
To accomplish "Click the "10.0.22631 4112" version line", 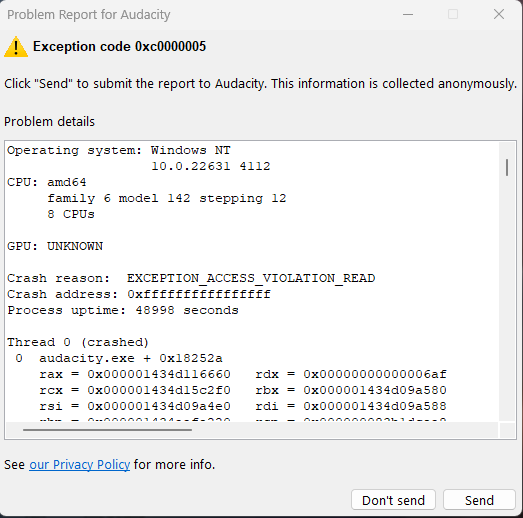I will coord(210,166).
